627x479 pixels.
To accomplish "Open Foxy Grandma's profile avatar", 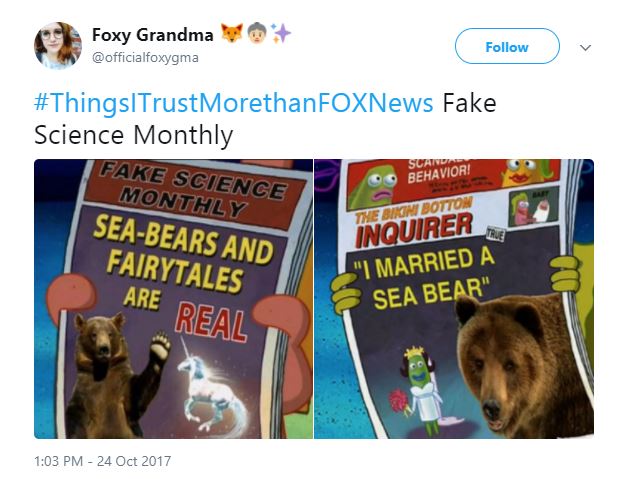I will coord(58,46).
